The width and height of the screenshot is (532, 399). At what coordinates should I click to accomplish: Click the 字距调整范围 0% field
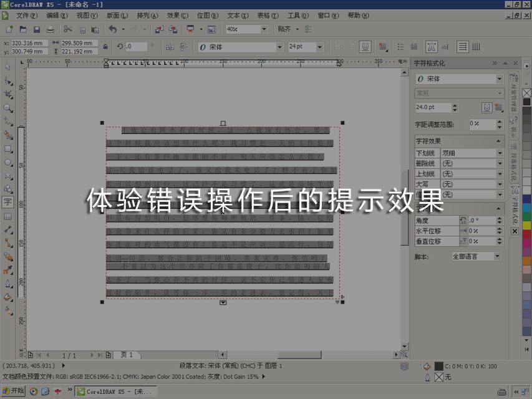[x=482, y=124]
